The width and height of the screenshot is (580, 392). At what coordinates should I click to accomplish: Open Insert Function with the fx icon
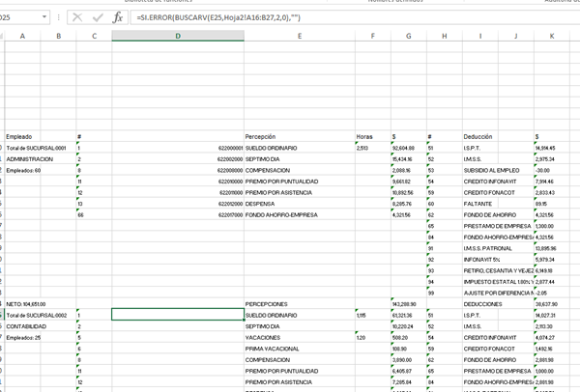118,17
